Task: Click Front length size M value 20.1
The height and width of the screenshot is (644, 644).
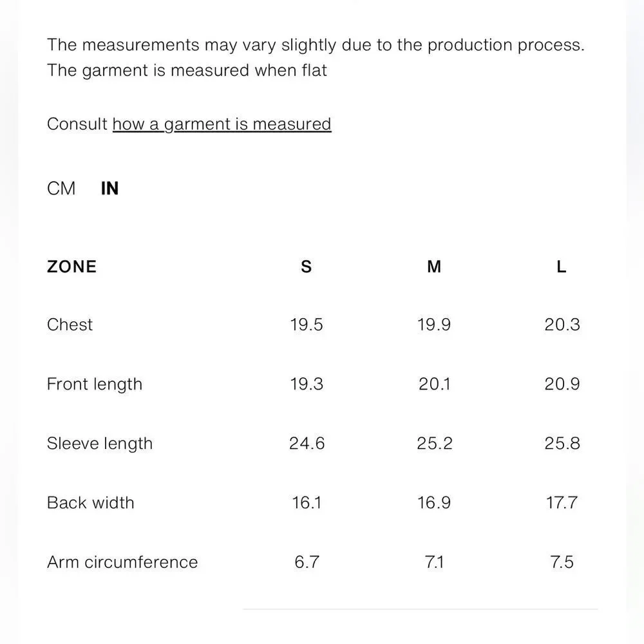Action: pyautogui.click(x=435, y=384)
